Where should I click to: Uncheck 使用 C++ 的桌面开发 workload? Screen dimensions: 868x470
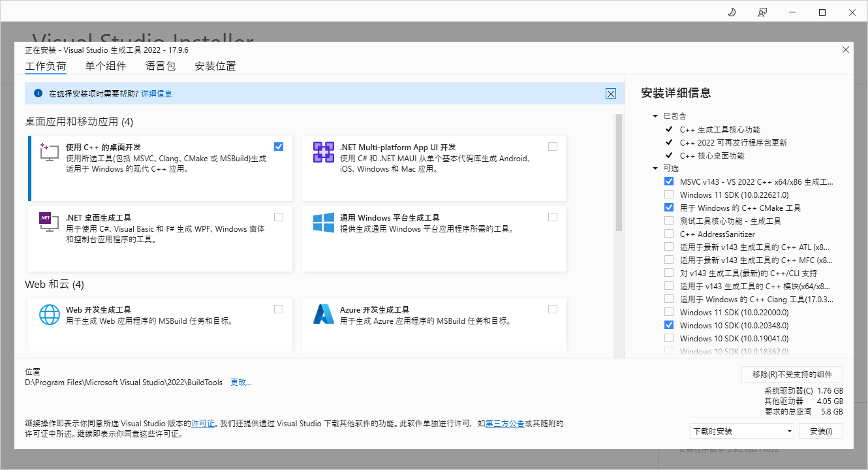pos(279,146)
